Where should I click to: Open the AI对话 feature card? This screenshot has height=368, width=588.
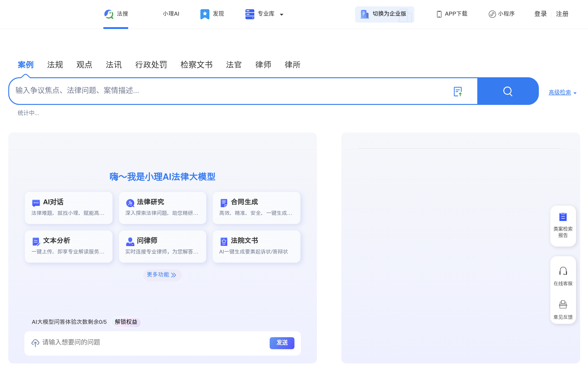(x=68, y=208)
